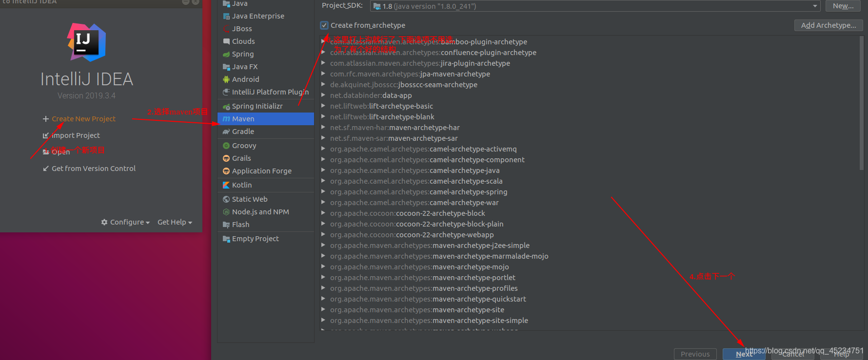Select maven-archetype-j2ee-simple archetype
This screenshot has width=868, height=360.
pos(430,246)
